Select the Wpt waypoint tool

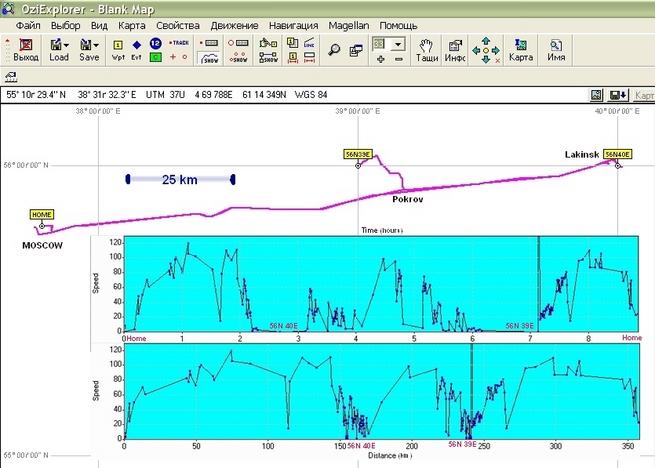[x=118, y=50]
